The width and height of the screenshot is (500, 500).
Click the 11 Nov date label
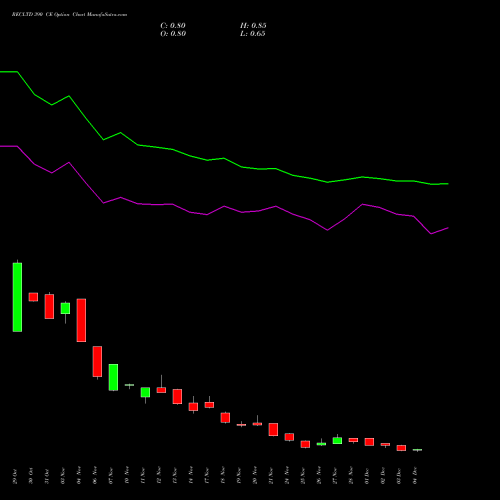point(143,476)
